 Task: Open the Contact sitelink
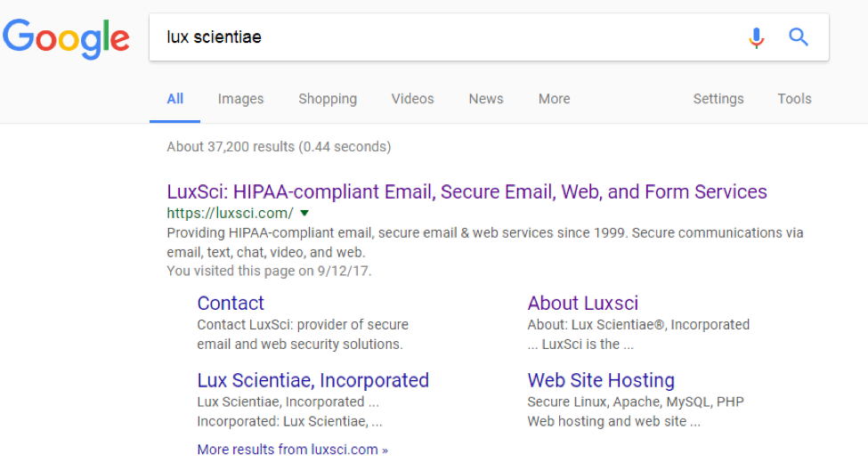231,304
